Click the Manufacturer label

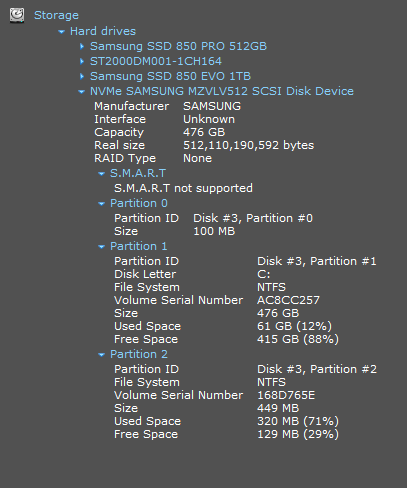coord(132,106)
